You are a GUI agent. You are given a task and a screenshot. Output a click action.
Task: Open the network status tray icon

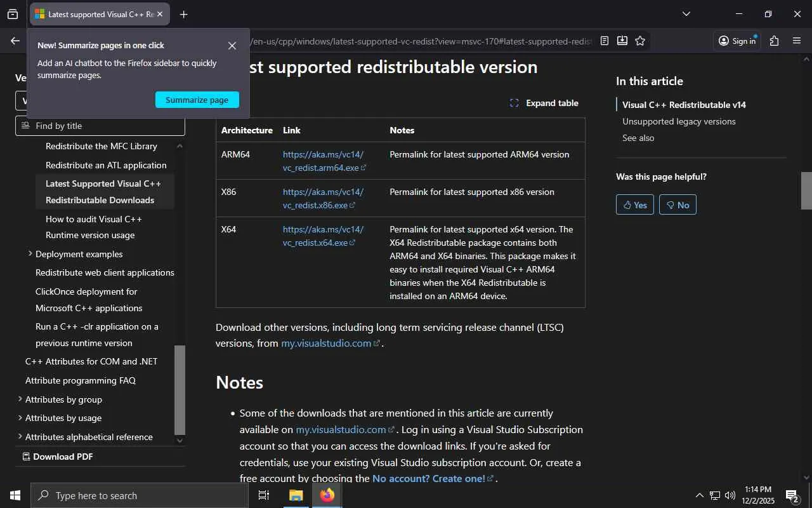coord(715,495)
